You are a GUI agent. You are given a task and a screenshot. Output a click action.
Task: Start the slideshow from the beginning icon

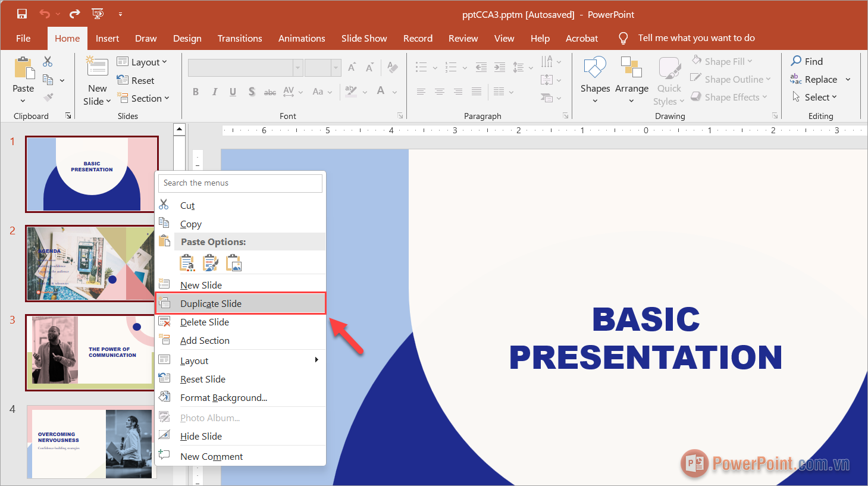pyautogui.click(x=98, y=14)
